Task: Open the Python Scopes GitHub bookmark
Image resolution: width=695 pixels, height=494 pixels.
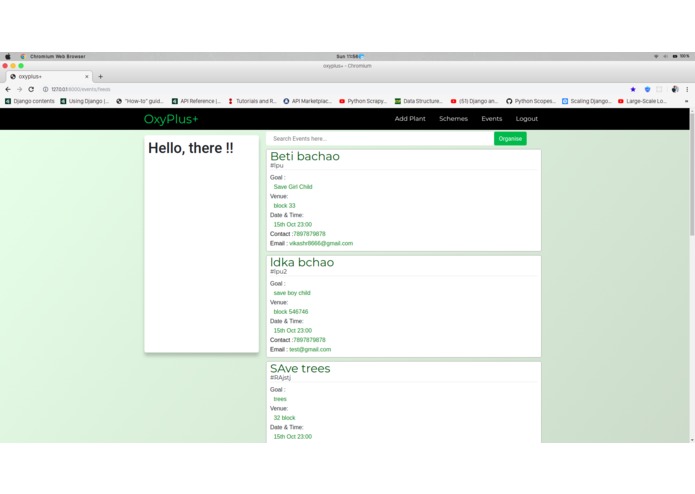Action: pos(531,101)
